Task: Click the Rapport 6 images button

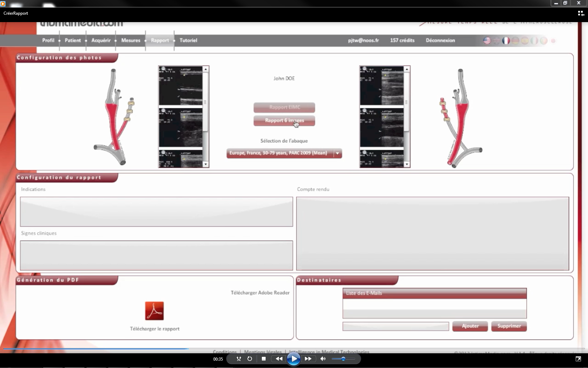Action: pyautogui.click(x=284, y=121)
